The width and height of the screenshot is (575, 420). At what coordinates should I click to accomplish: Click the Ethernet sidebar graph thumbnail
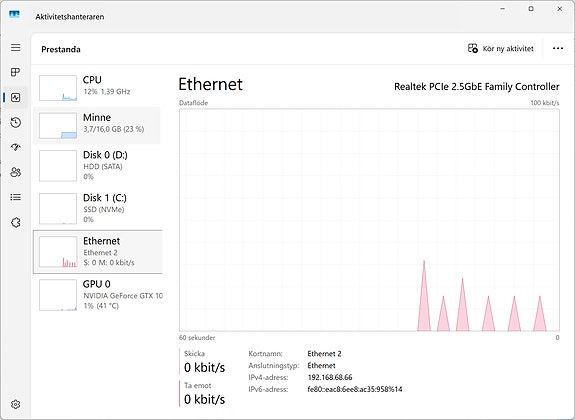click(58, 252)
